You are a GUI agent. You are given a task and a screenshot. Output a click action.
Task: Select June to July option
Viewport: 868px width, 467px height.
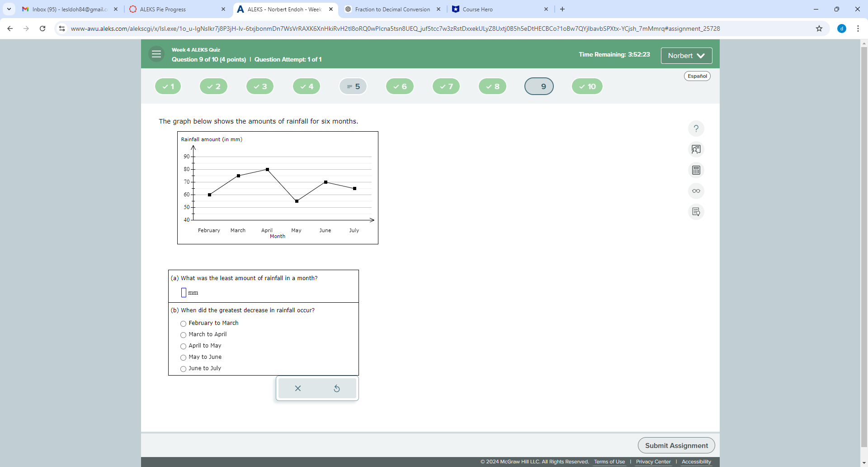183,369
